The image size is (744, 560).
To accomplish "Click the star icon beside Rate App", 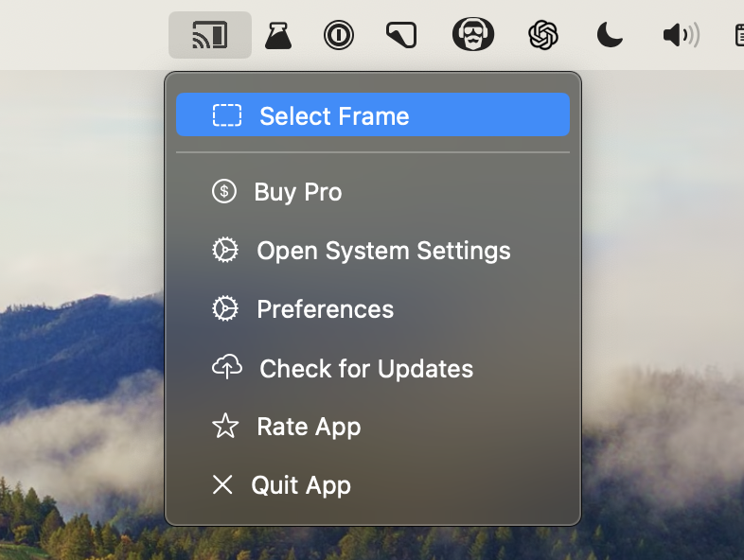I will 225,426.
